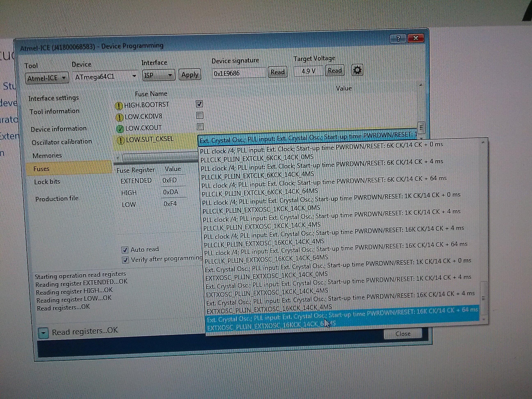Expand the status log arrow icon
This screenshot has width=532, height=399.
pyautogui.click(x=43, y=333)
